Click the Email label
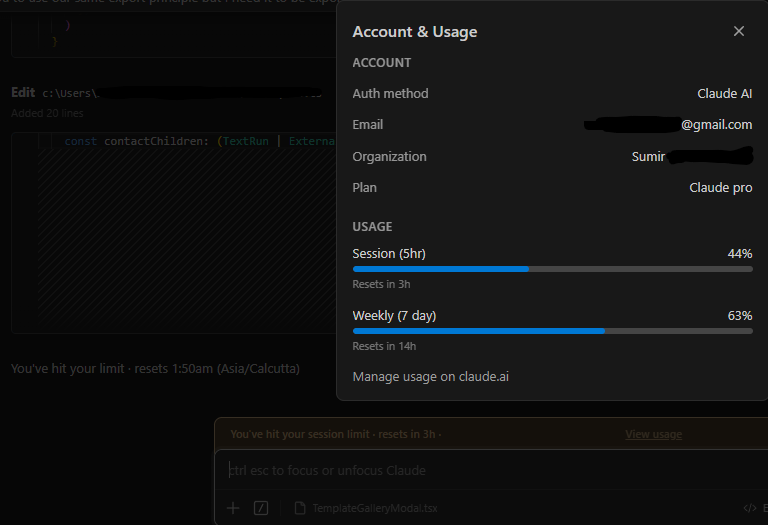Viewport: 768px width, 525px height. pos(367,124)
